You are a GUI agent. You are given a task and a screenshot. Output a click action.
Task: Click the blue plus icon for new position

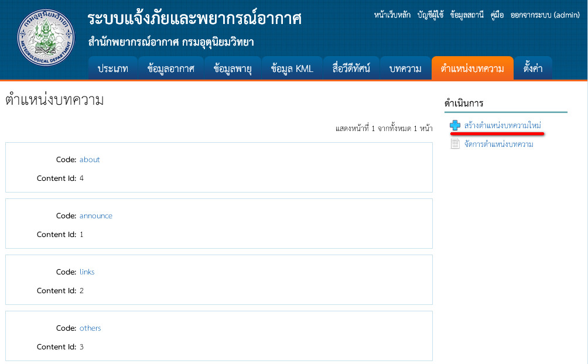455,125
